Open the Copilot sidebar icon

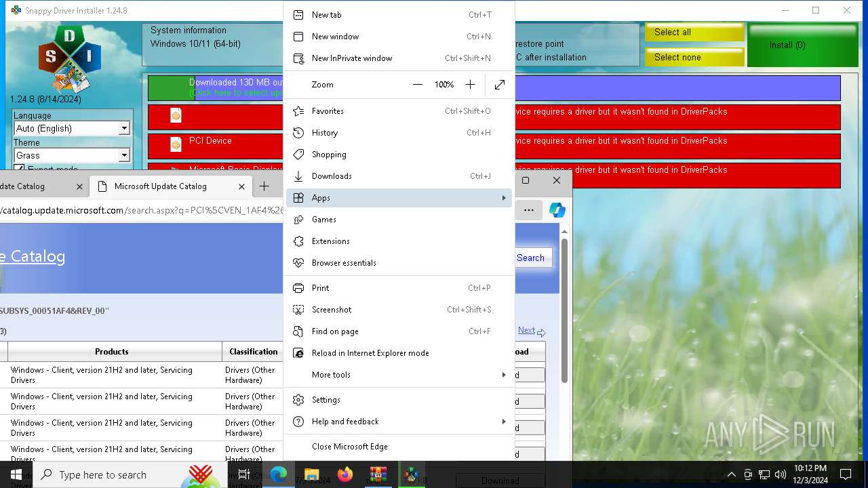557,210
